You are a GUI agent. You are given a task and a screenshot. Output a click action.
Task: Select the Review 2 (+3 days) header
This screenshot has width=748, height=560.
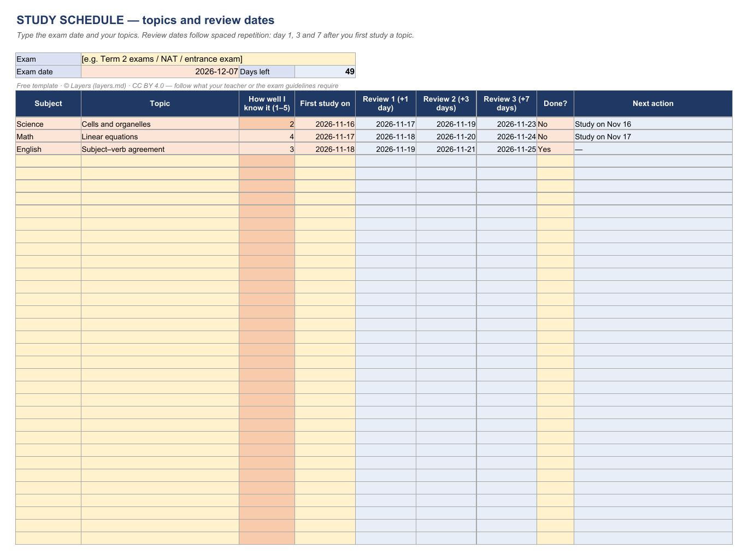pos(446,104)
